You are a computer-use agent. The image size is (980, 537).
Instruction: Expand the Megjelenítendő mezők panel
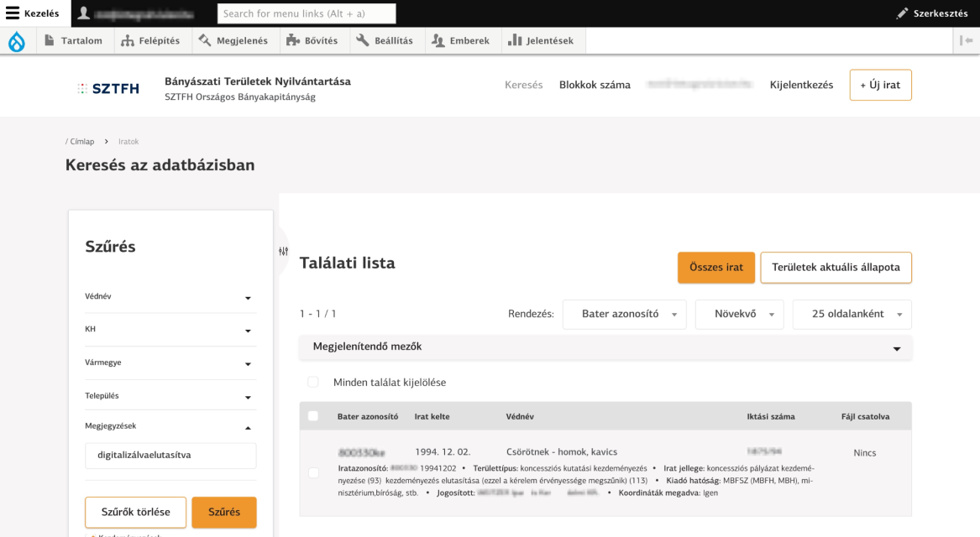pos(605,347)
